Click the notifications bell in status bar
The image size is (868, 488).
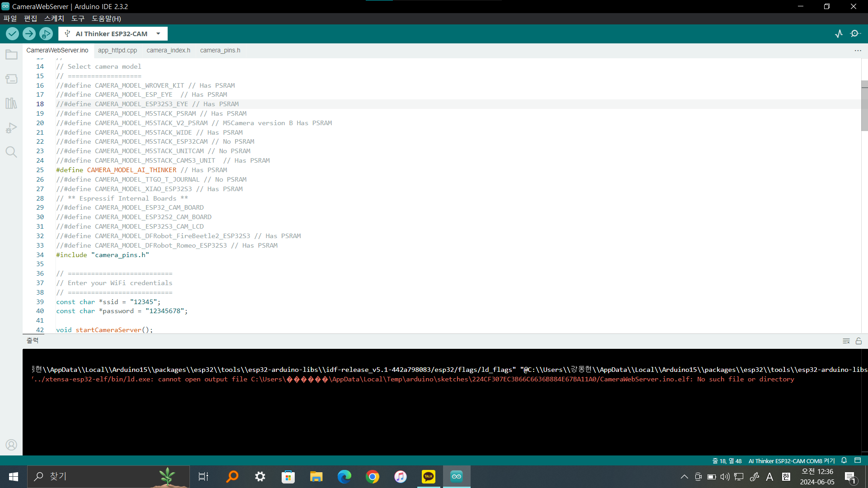[844, 460]
